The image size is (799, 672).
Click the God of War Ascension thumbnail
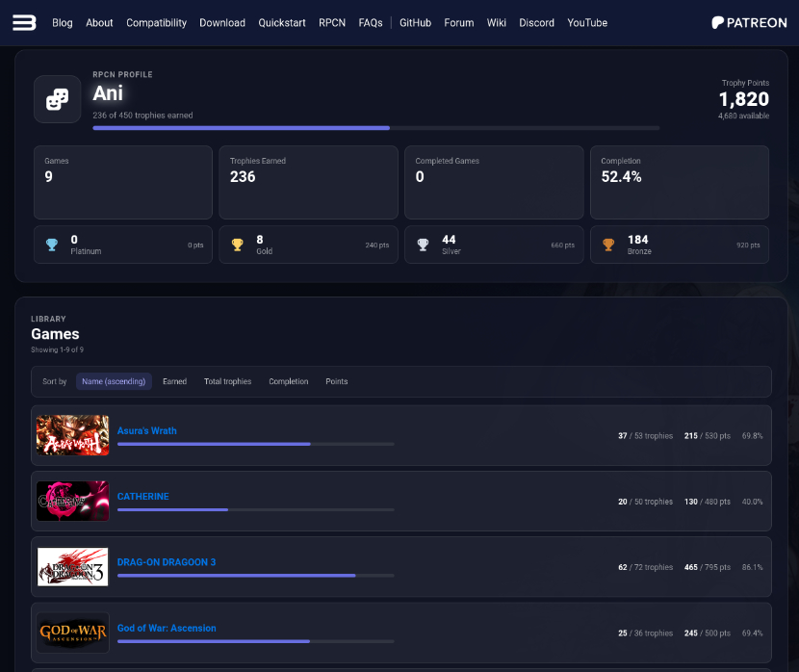[73, 633]
